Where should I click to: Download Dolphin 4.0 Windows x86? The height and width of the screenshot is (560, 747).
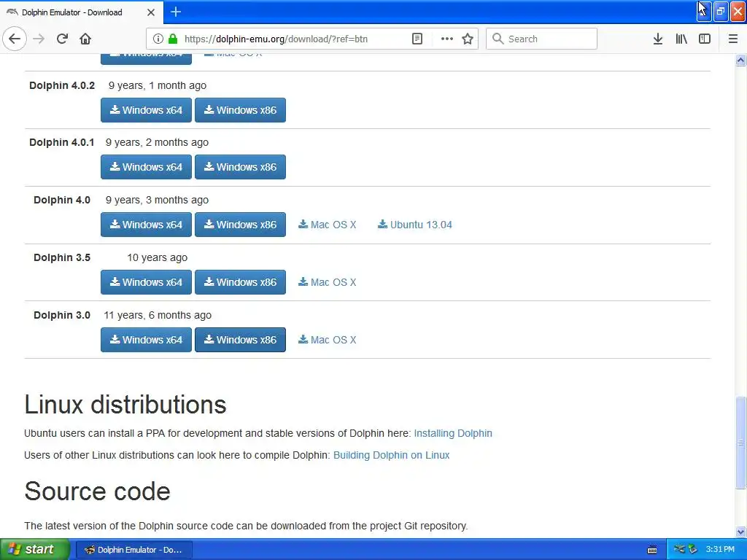click(240, 225)
